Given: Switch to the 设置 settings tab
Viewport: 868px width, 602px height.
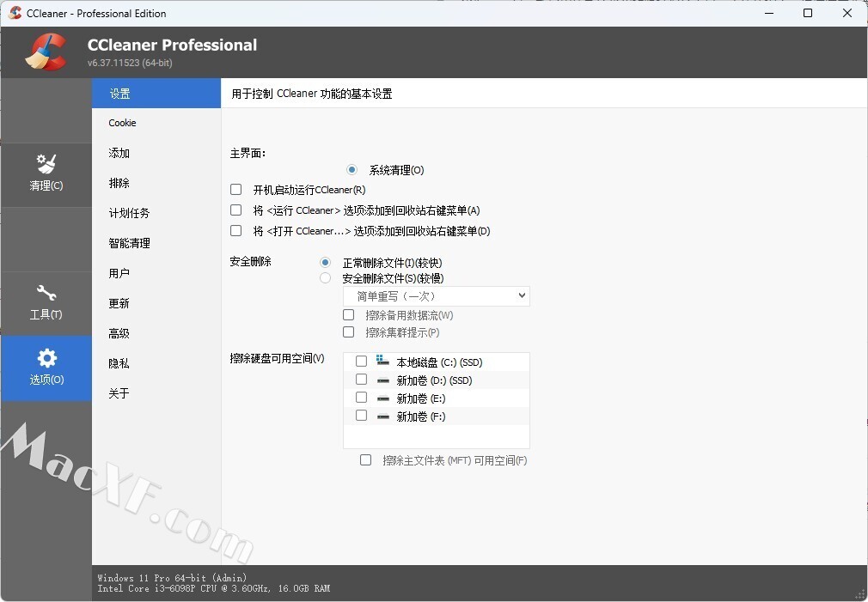Looking at the screenshot, I should [156, 93].
